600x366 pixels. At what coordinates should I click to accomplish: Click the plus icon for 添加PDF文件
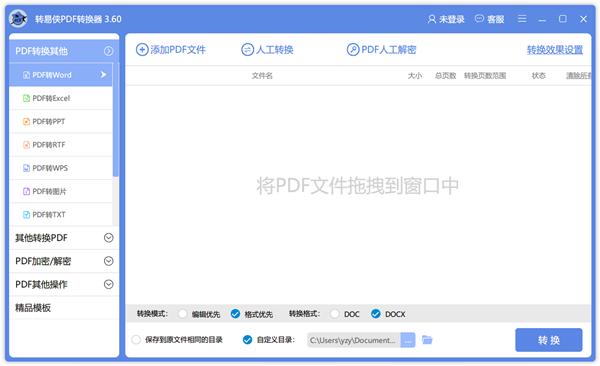[x=142, y=50]
